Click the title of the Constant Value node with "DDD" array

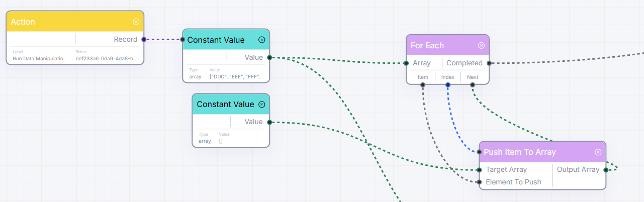point(216,40)
